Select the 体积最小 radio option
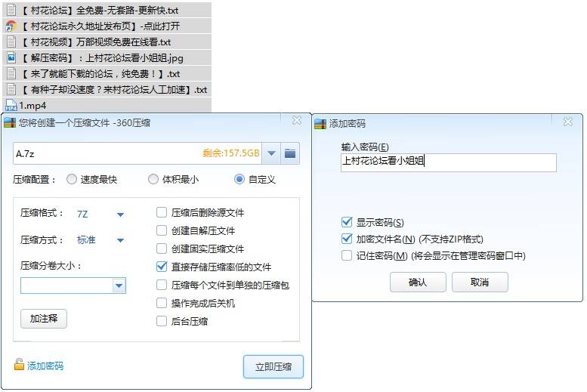This screenshot has height=392, width=587. coord(153,179)
